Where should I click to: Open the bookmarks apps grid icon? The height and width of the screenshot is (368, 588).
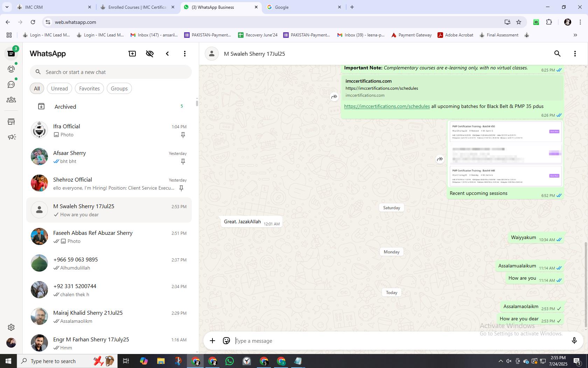point(9,35)
